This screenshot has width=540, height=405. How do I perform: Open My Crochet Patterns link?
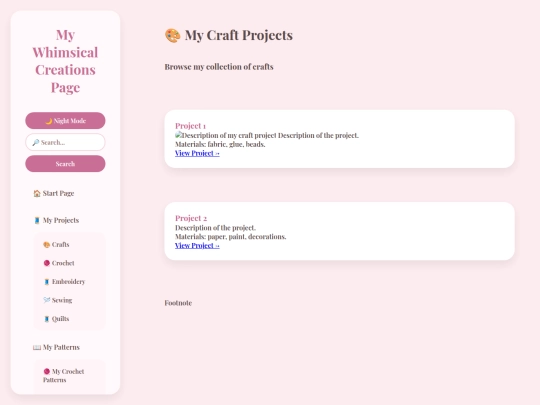click(64, 375)
